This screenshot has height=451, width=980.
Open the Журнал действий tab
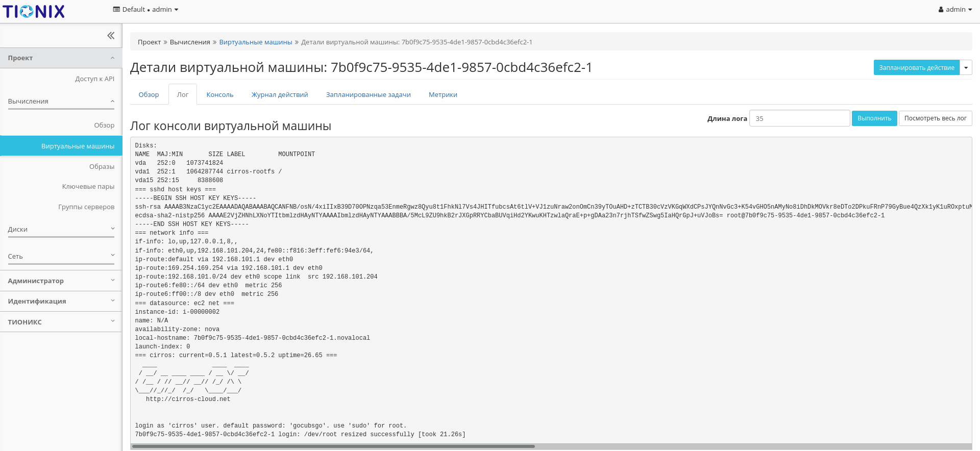[279, 95]
